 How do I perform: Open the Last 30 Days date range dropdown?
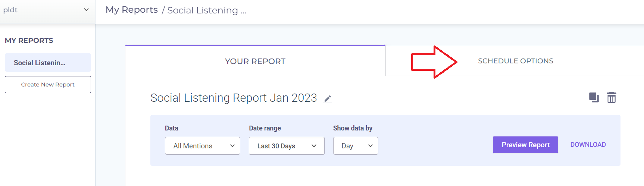click(x=287, y=146)
